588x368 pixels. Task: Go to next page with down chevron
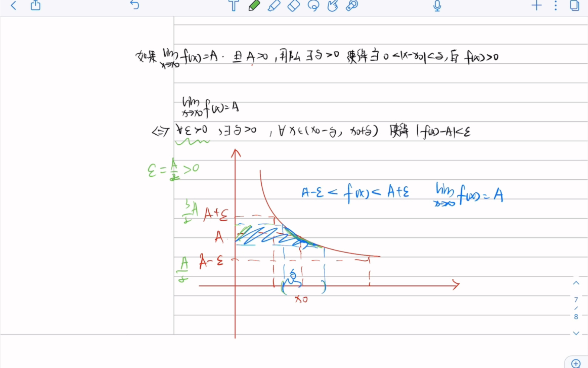click(576, 333)
